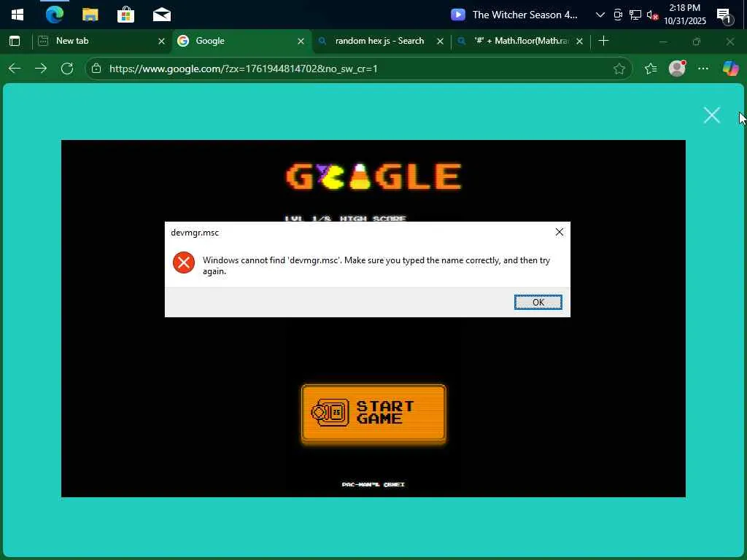Refresh the current page
747x560 pixels.
67,69
